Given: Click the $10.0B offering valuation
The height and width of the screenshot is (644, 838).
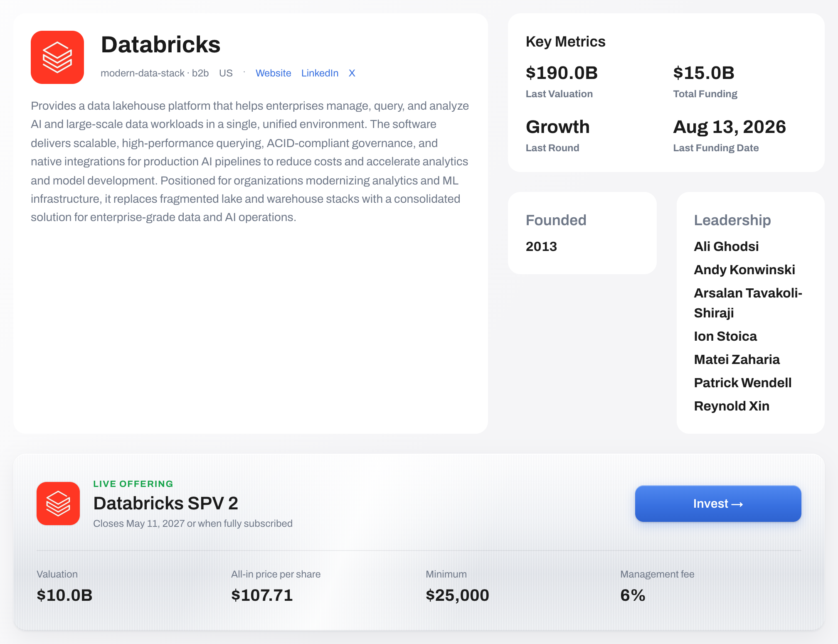Looking at the screenshot, I should pyautogui.click(x=64, y=595).
